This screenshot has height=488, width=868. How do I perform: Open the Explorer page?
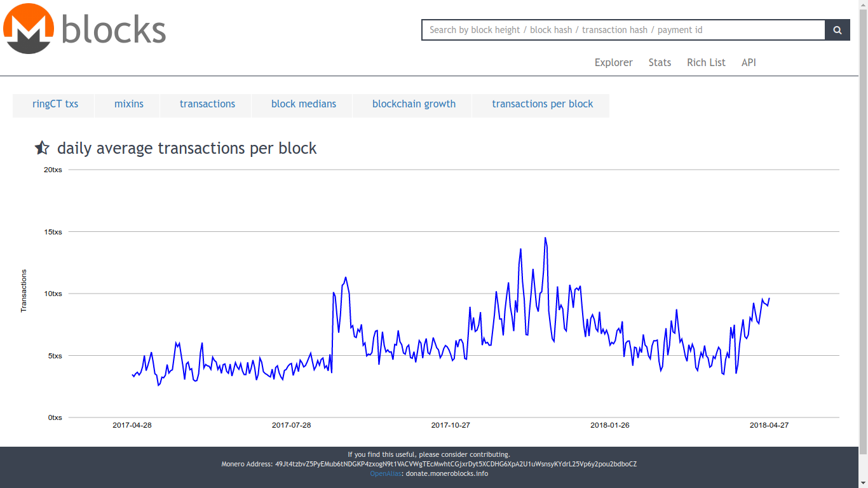[614, 62]
